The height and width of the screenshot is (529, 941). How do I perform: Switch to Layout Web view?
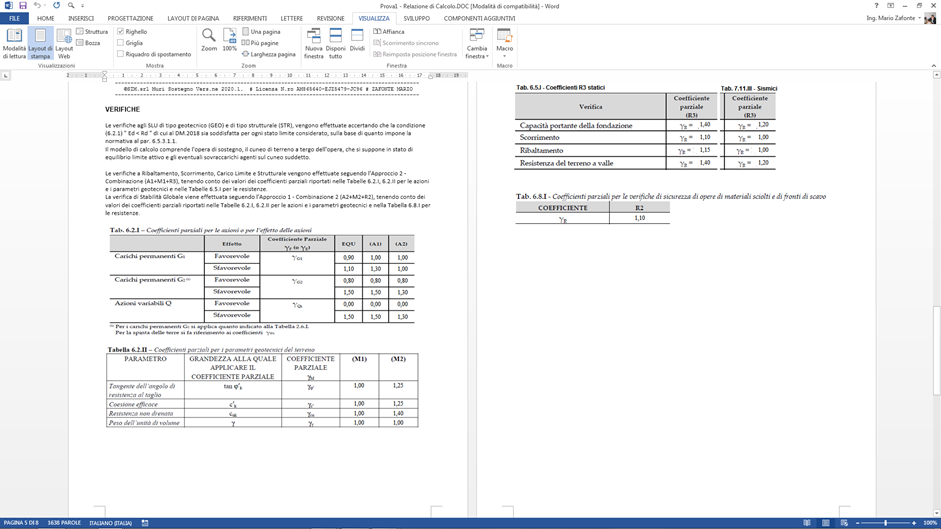[64, 44]
